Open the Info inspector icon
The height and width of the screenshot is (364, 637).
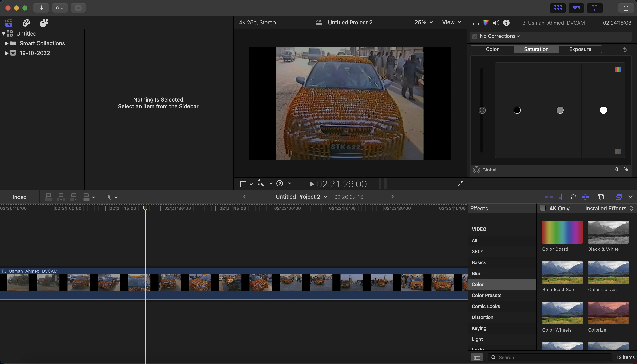click(x=506, y=23)
